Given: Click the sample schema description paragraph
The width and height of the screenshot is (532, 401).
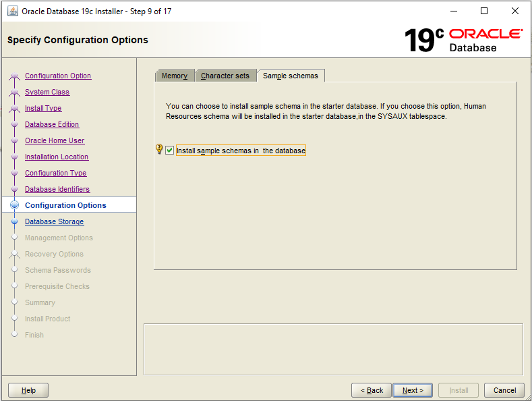Looking at the screenshot, I should (x=326, y=111).
